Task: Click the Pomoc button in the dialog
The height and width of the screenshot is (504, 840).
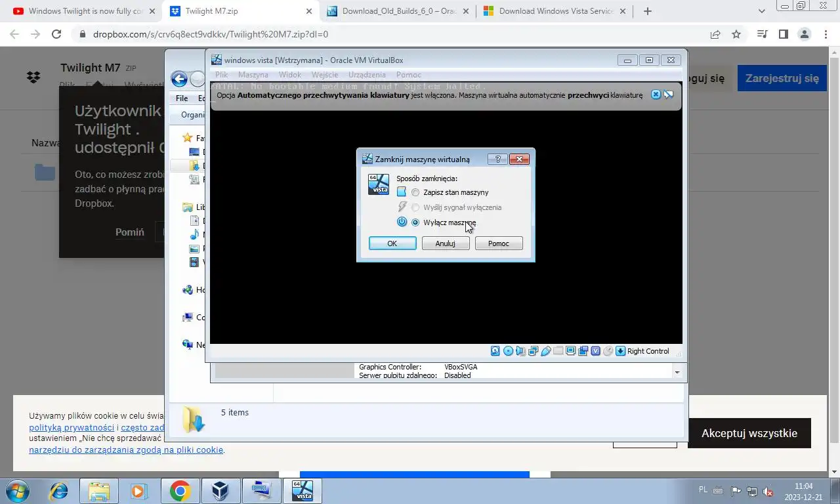Action: point(499,243)
